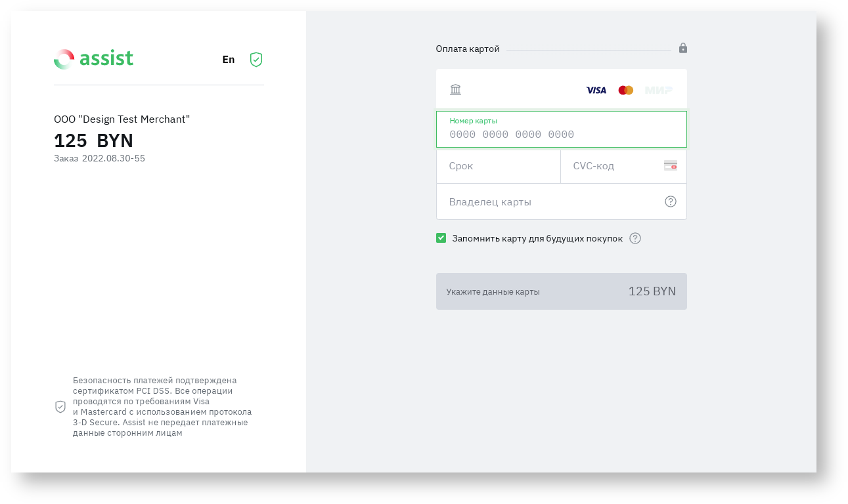Click the bank building icon

click(x=455, y=90)
